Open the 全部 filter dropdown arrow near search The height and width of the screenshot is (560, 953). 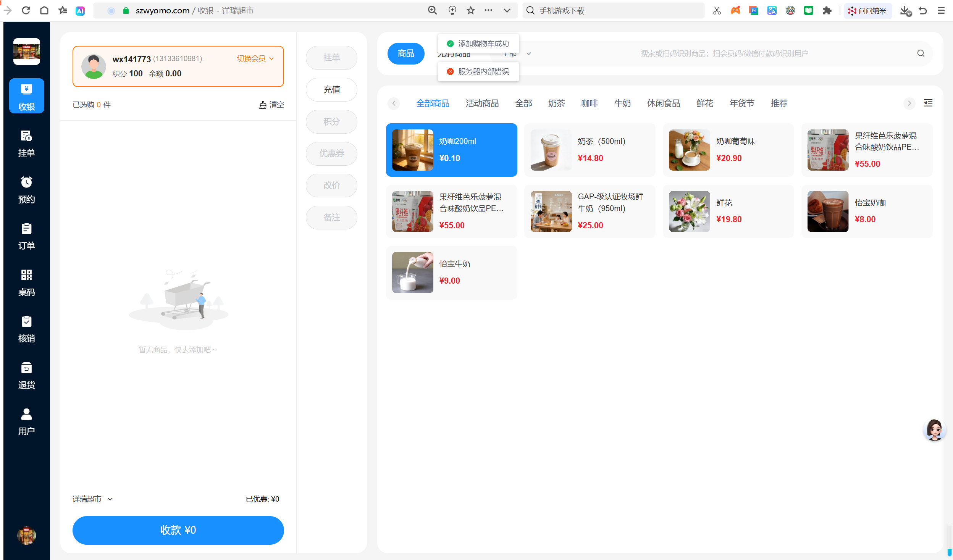tap(528, 54)
